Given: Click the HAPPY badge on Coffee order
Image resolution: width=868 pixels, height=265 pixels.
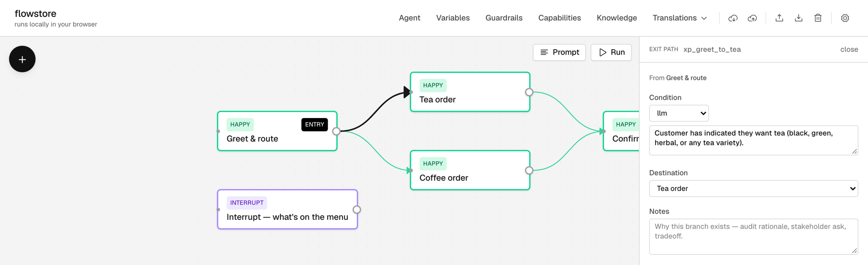Looking at the screenshot, I should pyautogui.click(x=433, y=164).
